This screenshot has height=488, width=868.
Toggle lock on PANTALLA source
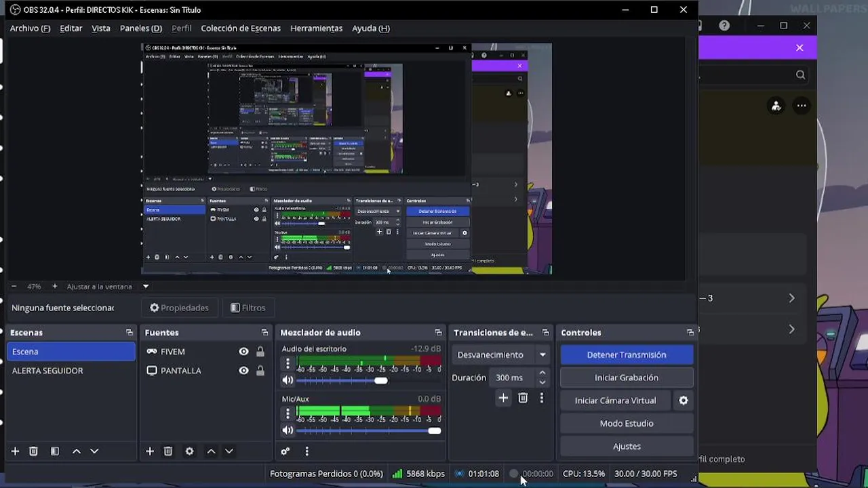pos(260,371)
